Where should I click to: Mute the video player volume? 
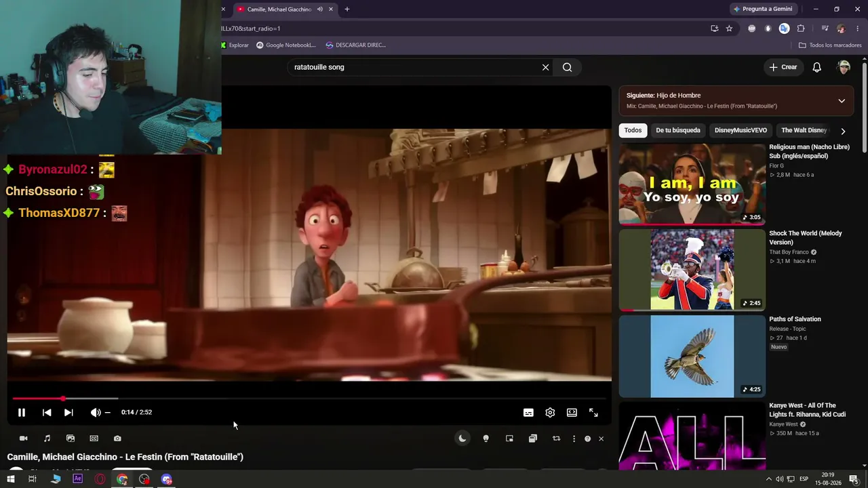tap(95, 412)
